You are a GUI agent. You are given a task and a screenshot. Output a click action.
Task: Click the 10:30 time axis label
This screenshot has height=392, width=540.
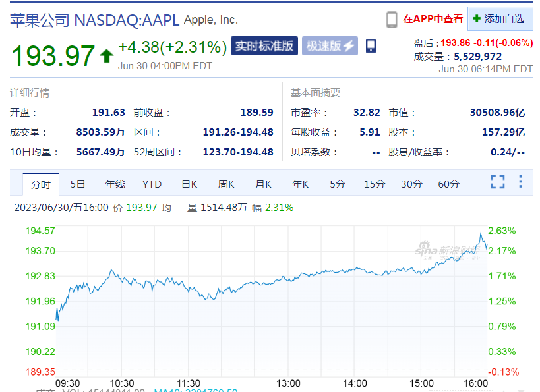point(122,383)
